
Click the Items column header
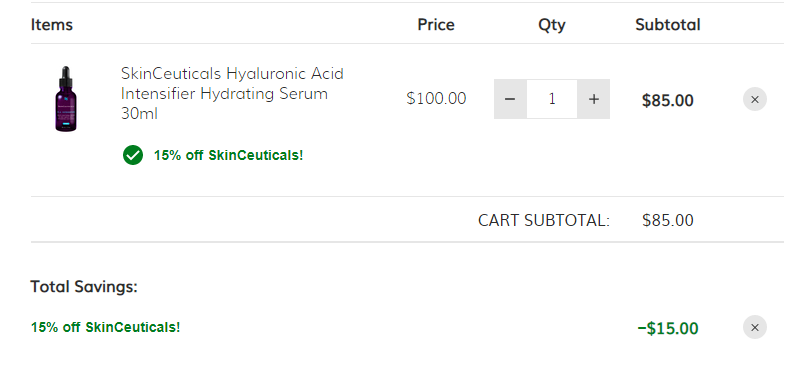[52, 25]
